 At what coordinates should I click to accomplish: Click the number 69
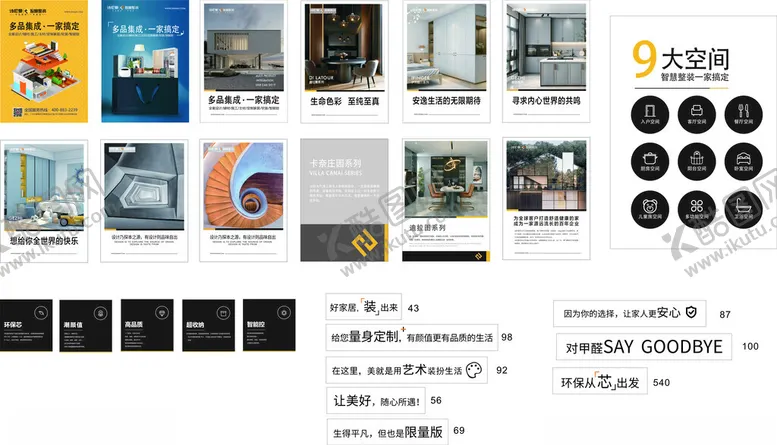[459, 430]
